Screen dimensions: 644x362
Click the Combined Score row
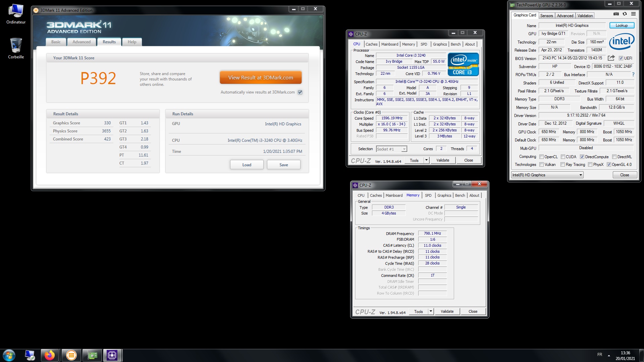coord(82,139)
